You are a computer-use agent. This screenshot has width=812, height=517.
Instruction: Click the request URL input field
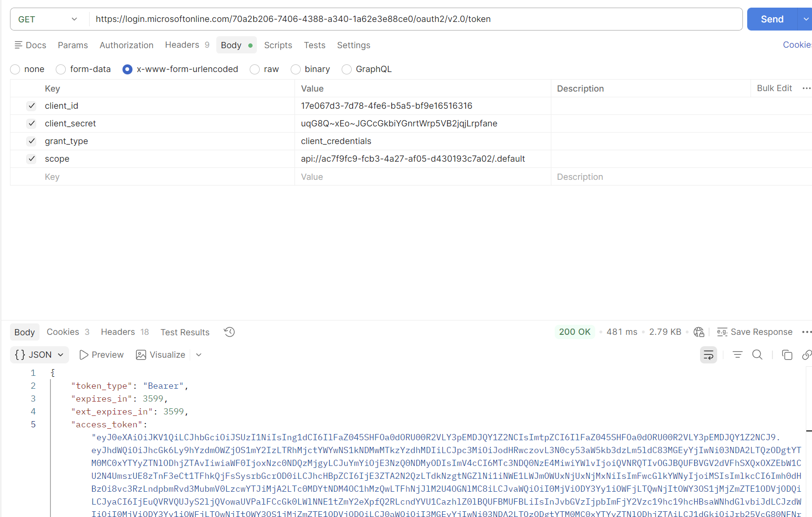415,20
